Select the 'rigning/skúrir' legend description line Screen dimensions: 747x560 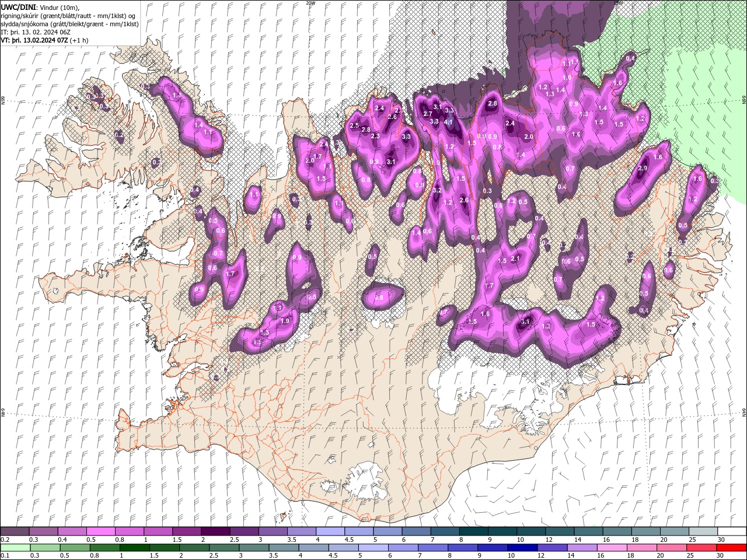[69, 15]
